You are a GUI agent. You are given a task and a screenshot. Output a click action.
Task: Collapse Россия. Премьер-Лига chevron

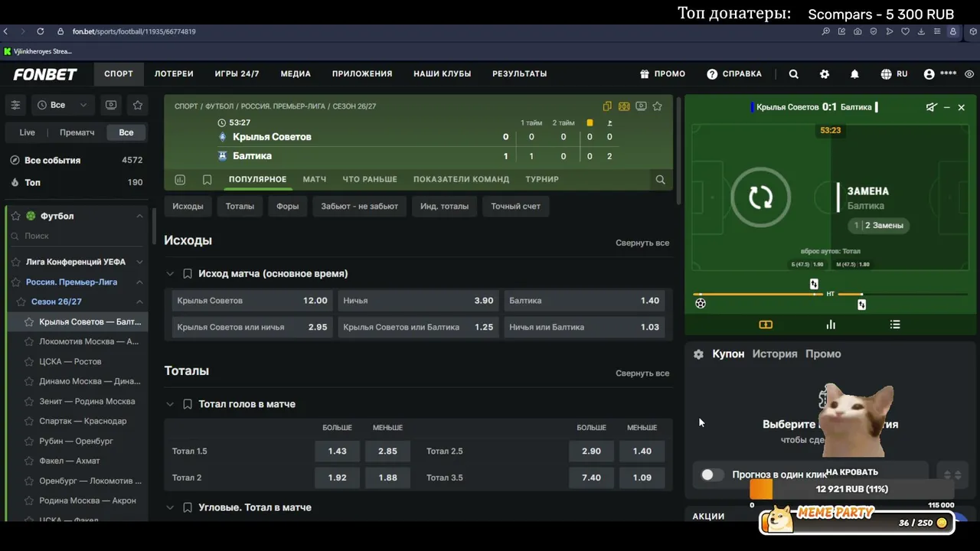[139, 282]
